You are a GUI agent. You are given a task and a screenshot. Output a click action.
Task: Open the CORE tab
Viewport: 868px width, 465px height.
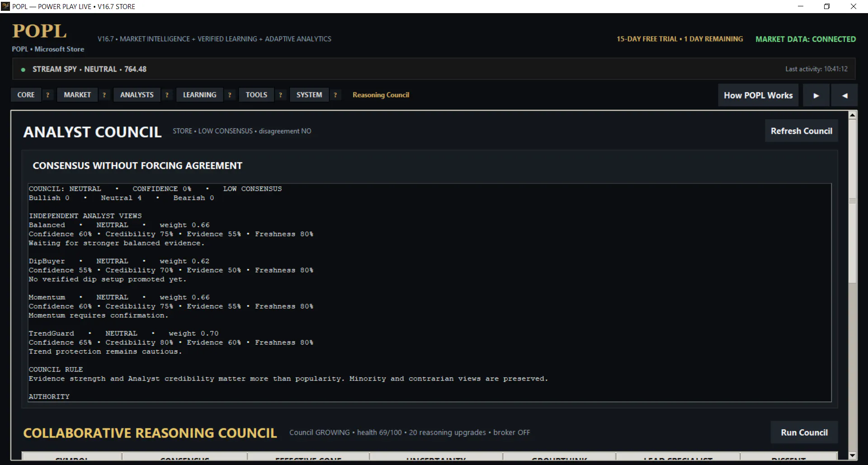point(26,95)
